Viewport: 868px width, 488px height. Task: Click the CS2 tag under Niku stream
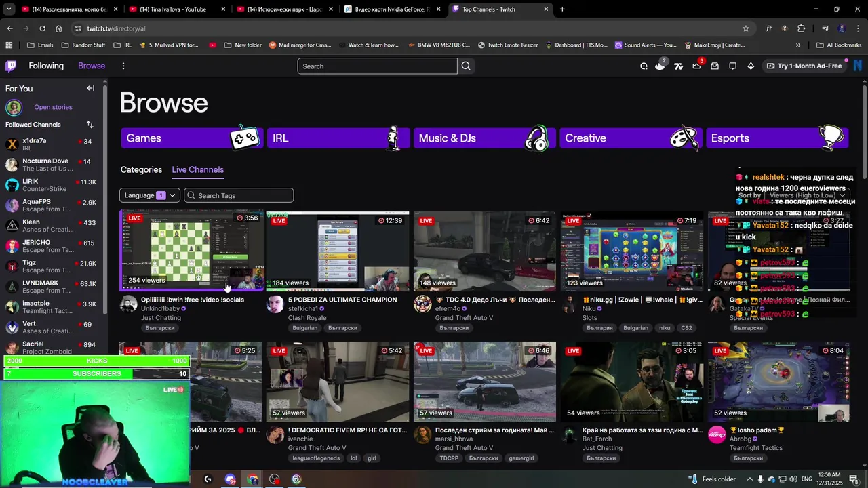click(x=686, y=328)
